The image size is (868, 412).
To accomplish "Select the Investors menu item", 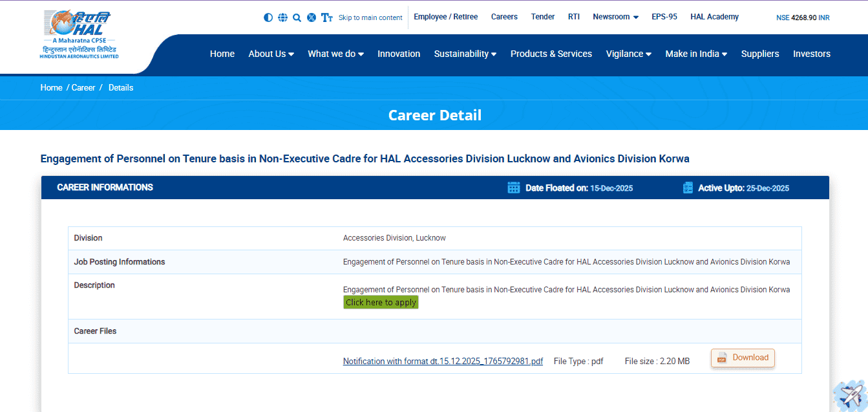I will (812, 54).
